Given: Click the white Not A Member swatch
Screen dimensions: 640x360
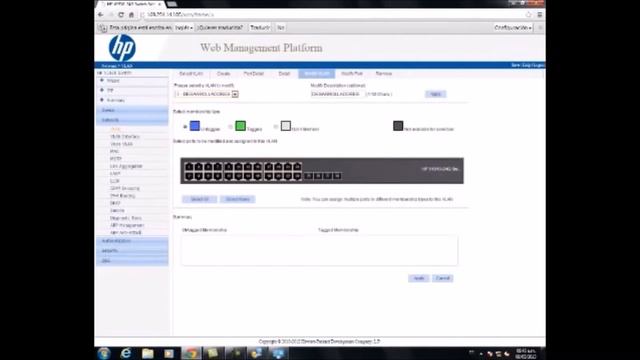Looking at the screenshot, I should [286, 126].
